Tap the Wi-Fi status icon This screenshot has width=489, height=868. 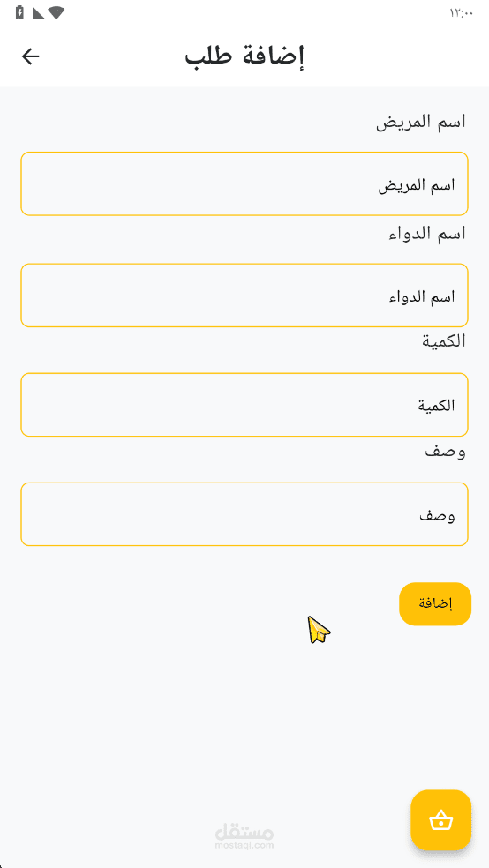[x=56, y=12]
